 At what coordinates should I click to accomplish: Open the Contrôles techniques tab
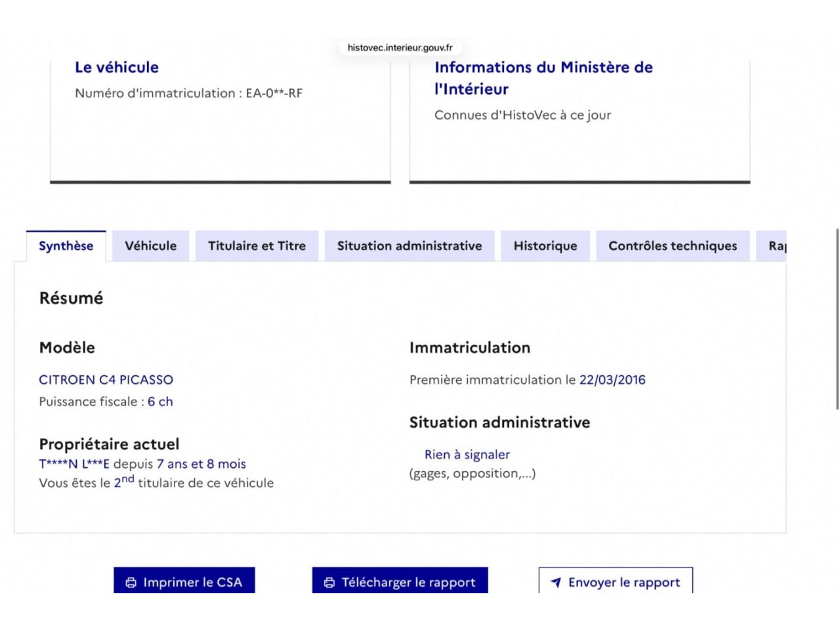[x=673, y=246]
